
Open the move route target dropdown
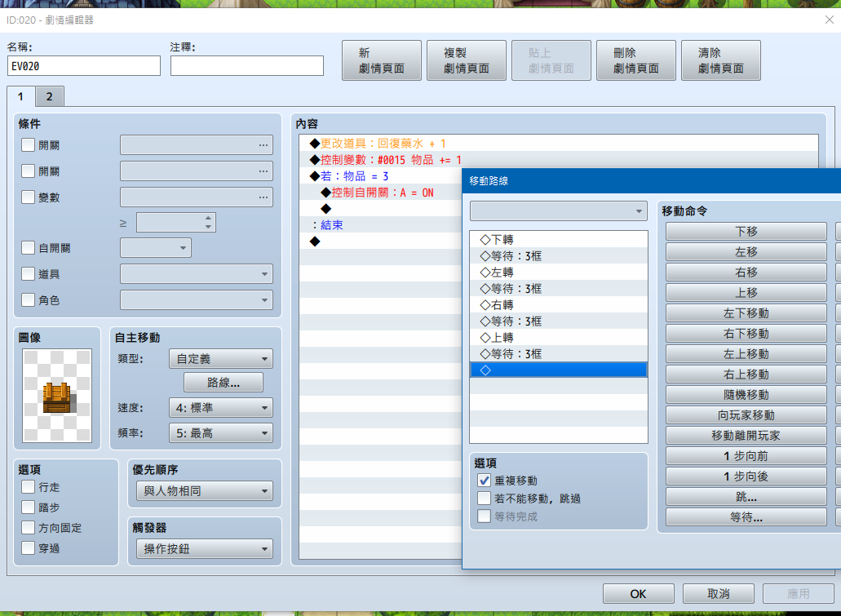[x=558, y=211]
